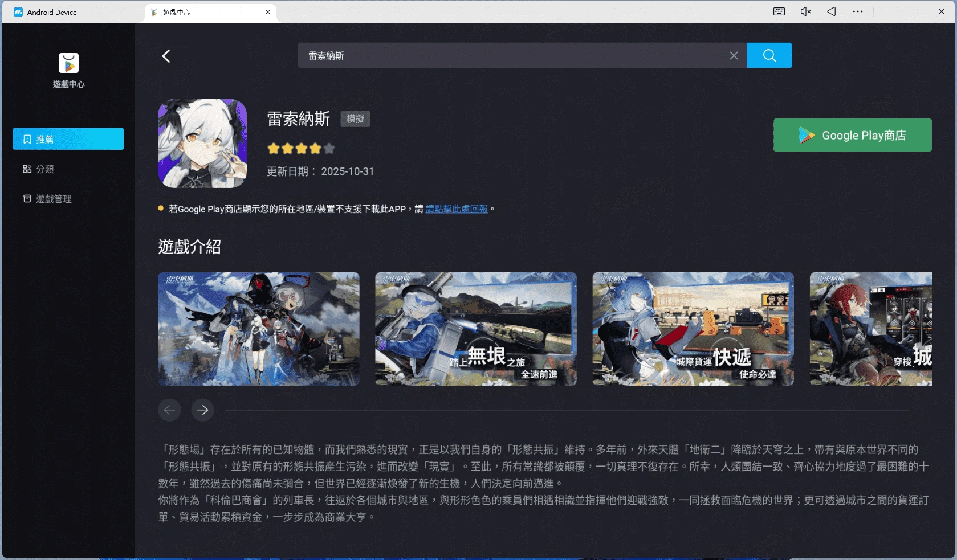Open the on-screen keyboard icon in titlebar
Viewport: 957px width, 560px height.
click(x=779, y=11)
